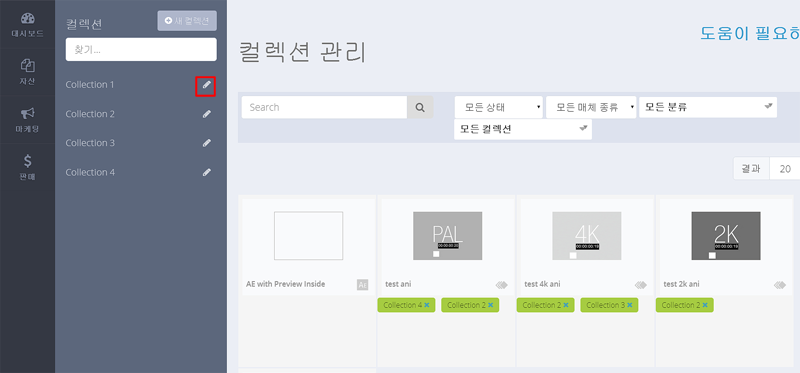Remove Collection 2 tag from test 4k ani
The width and height of the screenshot is (800, 373).
point(566,305)
